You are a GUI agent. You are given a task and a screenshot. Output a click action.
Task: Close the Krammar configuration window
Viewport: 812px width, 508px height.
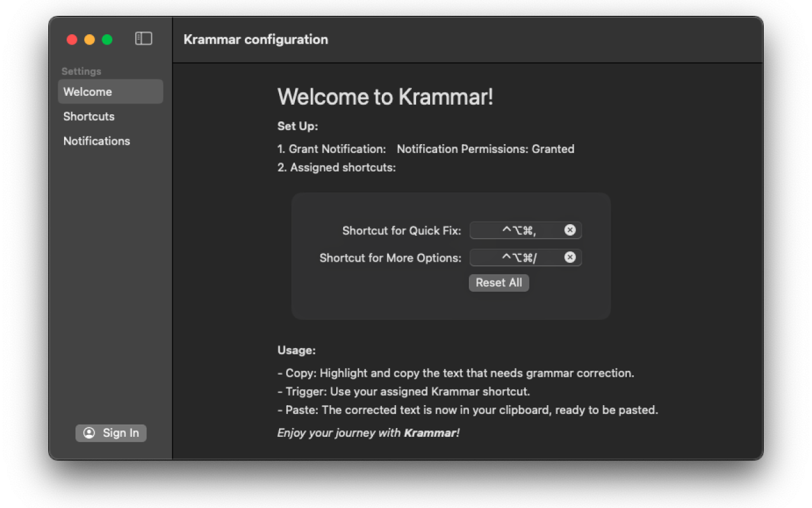72,39
